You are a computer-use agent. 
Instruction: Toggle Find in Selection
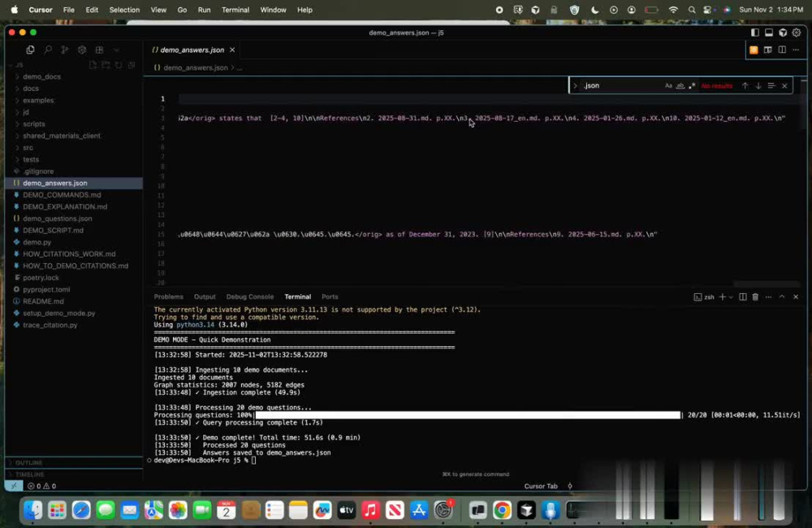(x=771, y=85)
